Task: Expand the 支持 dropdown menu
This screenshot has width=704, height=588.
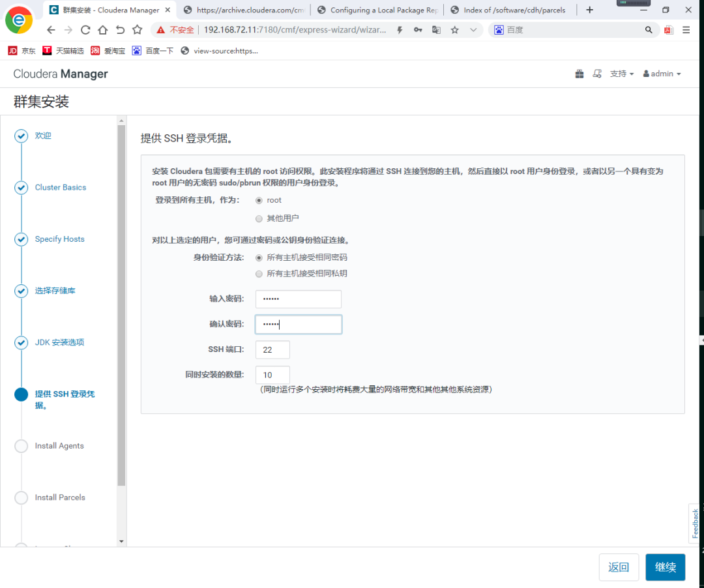Action: point(622,74)
